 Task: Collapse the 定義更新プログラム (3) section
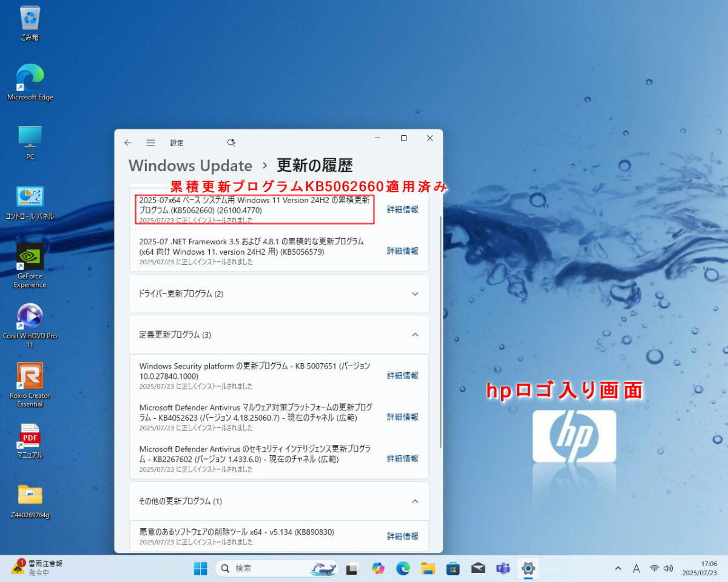(x=279, y=335)
